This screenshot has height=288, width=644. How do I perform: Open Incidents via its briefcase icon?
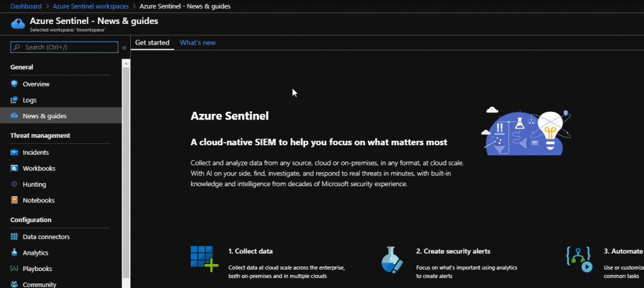[x=14, y=152]
